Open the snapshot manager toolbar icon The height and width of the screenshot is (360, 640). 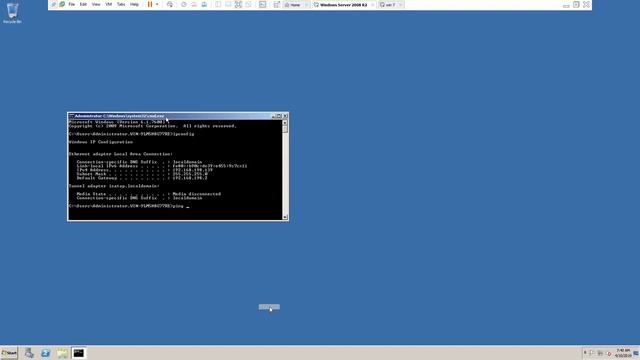[204, 4]
